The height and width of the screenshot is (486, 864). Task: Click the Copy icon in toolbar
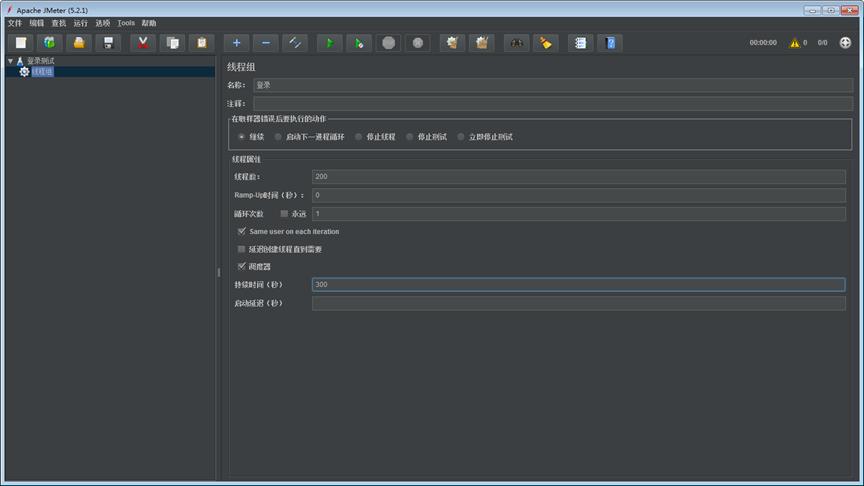click(x=172, y=43)
